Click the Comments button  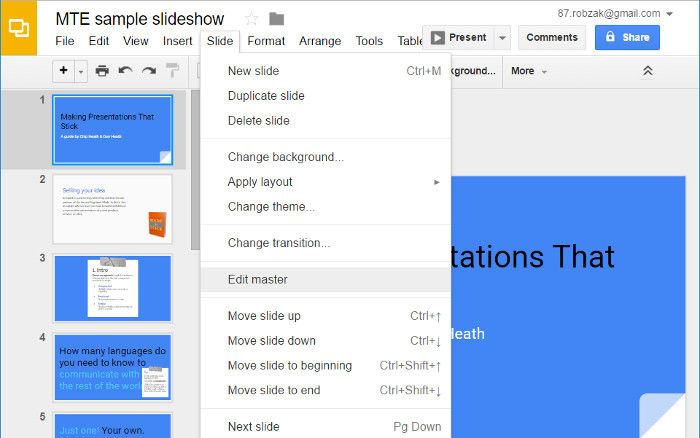(552, 38)
